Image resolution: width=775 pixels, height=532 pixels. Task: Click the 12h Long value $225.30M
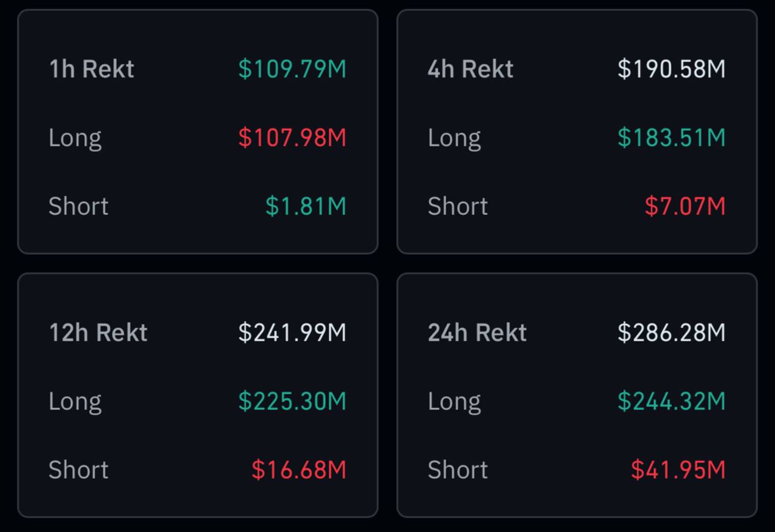click(x=292, y=401)
